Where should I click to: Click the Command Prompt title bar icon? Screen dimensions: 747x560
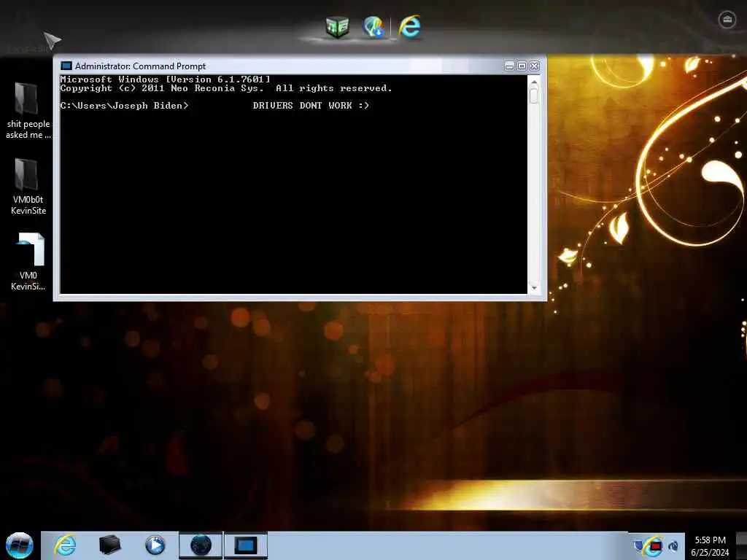coord(66,66)
